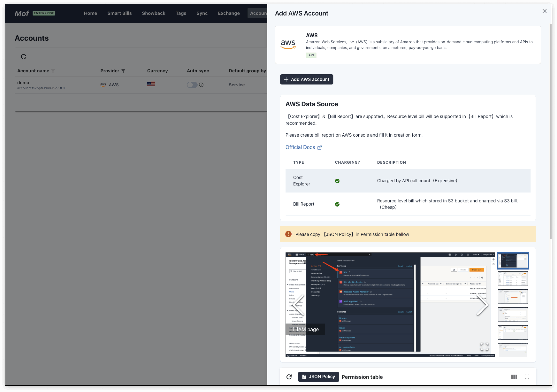This screenshot has height=392, width=557.
Task: Click the account ID accountcts2ppt6ku86i5c79t30
Action: pos(42,88)
